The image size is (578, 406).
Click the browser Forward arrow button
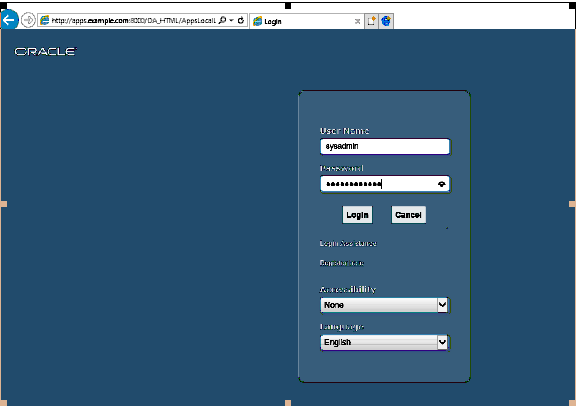(28, 20)
